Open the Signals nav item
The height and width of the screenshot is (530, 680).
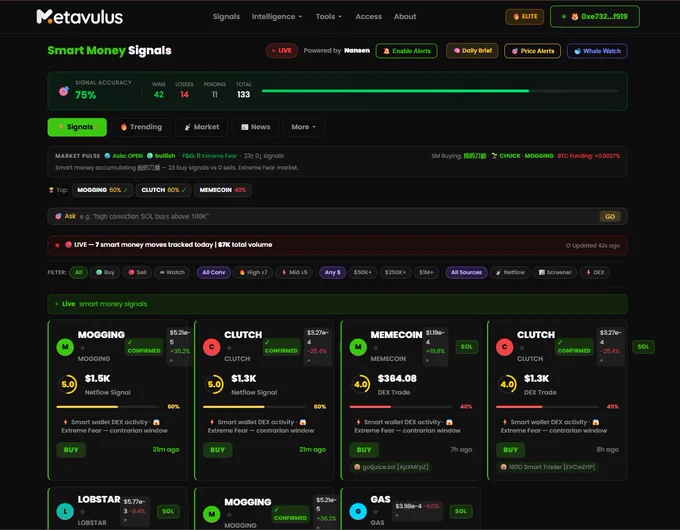coord(226,16)
